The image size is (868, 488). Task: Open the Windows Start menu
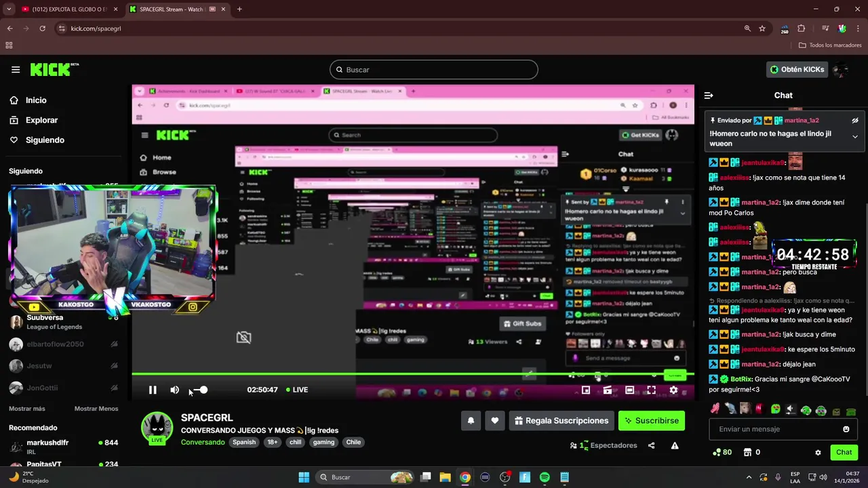304,477
